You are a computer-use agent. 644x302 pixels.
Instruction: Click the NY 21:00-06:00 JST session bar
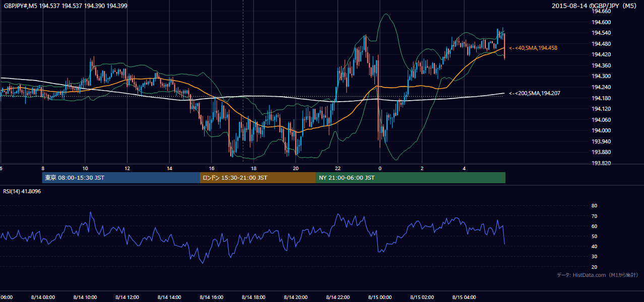[x=411, y=178]
